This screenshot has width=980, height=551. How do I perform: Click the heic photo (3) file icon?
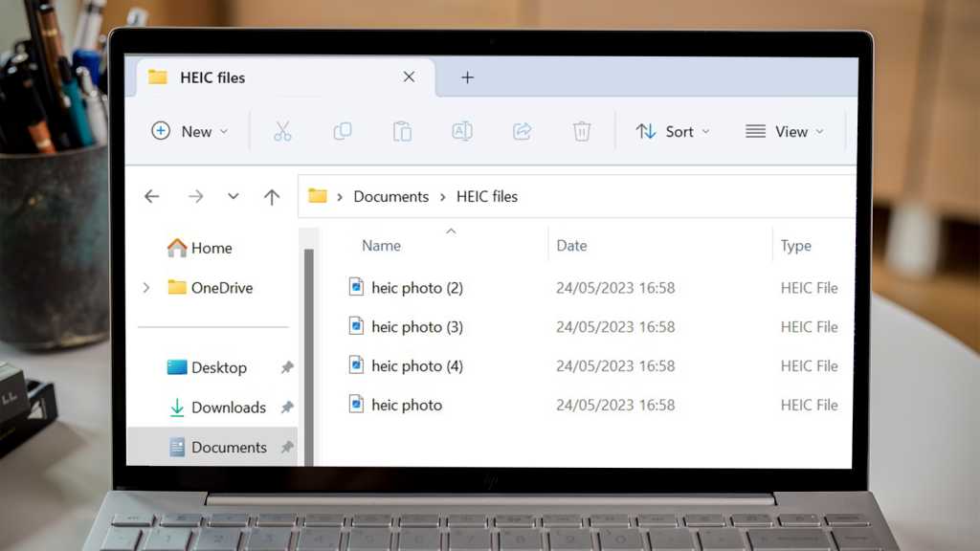click(x=356, y=325)
